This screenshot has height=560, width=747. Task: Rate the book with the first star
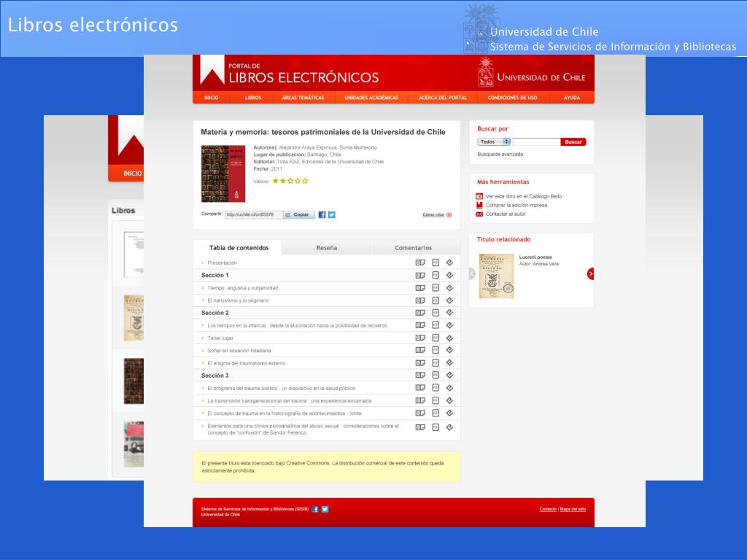pyautogui.click(x=275, y=181)
